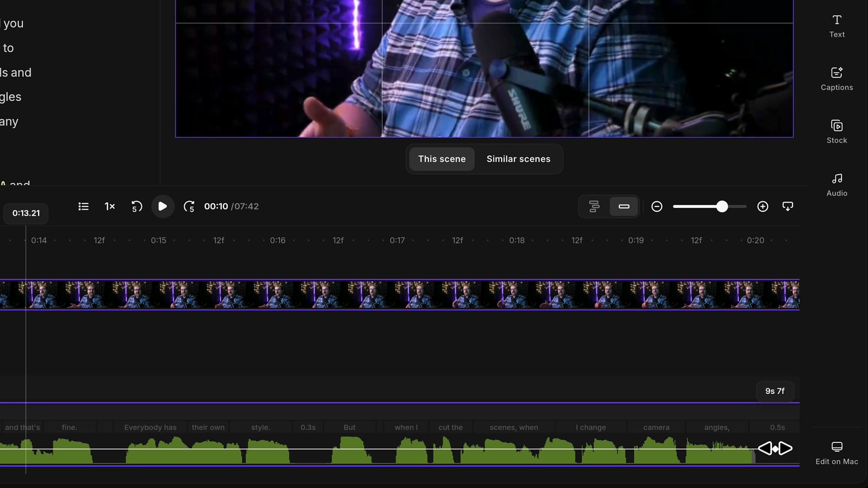Click the 0:15 ruler mark
Image resolution: width=868 pixels, height=488 pixels.
click(158, 240)
